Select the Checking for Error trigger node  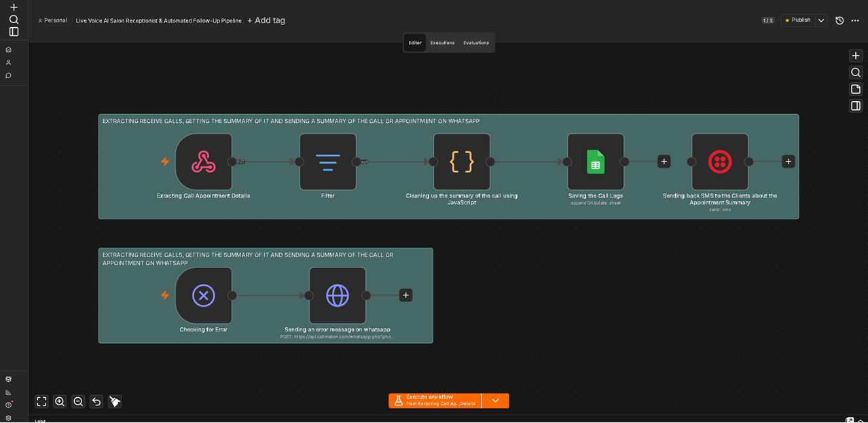203,295
